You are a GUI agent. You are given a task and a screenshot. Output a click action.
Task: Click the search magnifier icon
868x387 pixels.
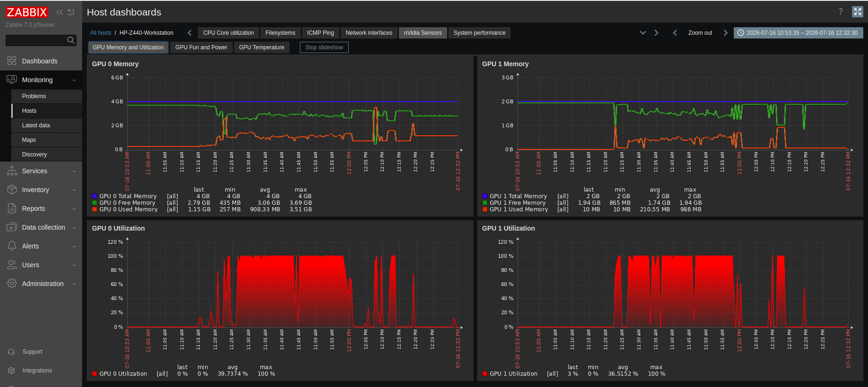point(71,40)
